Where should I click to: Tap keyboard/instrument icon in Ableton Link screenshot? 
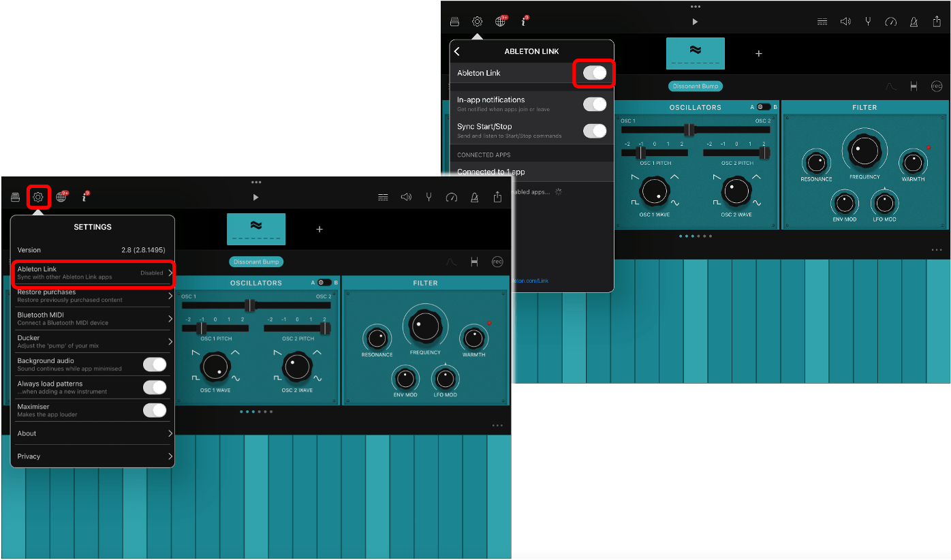[454, 22]
